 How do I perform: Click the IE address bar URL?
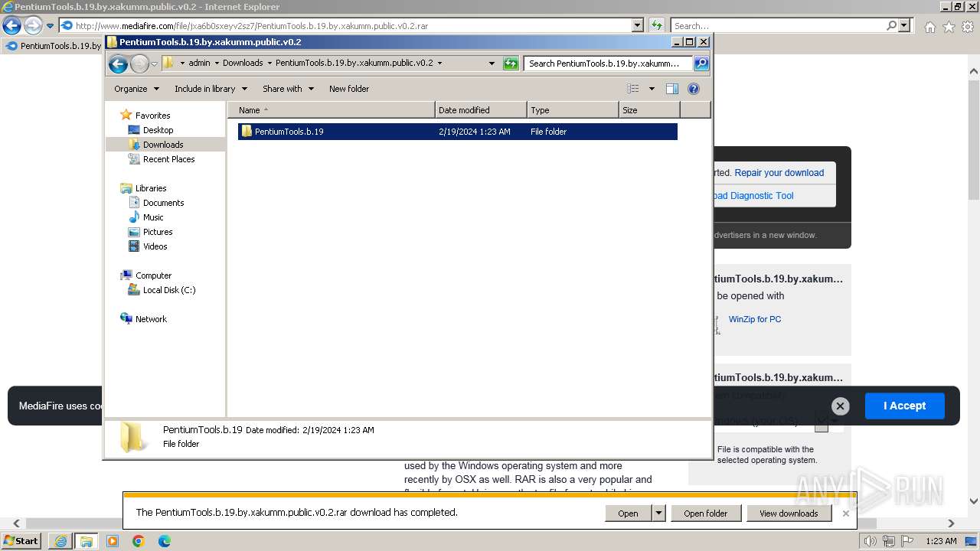(252, 26)
